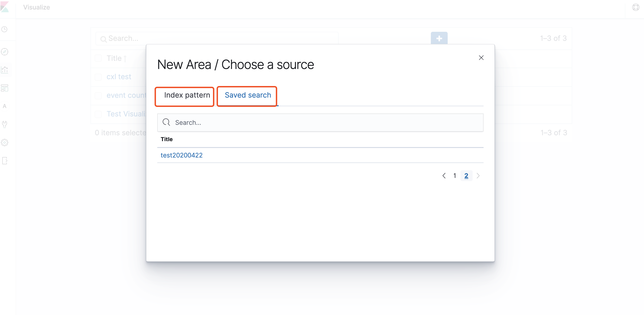Focus the dialog Search field
This screenshot has width=644, height=315.
(320, 123)
